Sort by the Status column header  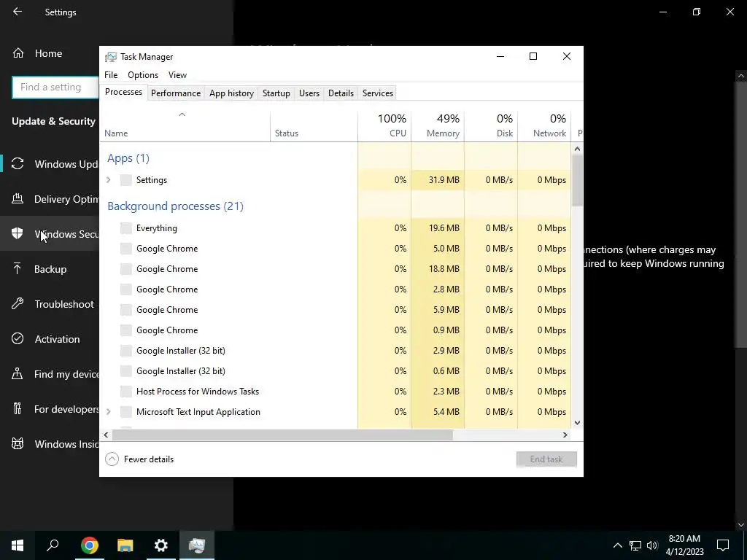pyautogui.click(x=314, y=125)
